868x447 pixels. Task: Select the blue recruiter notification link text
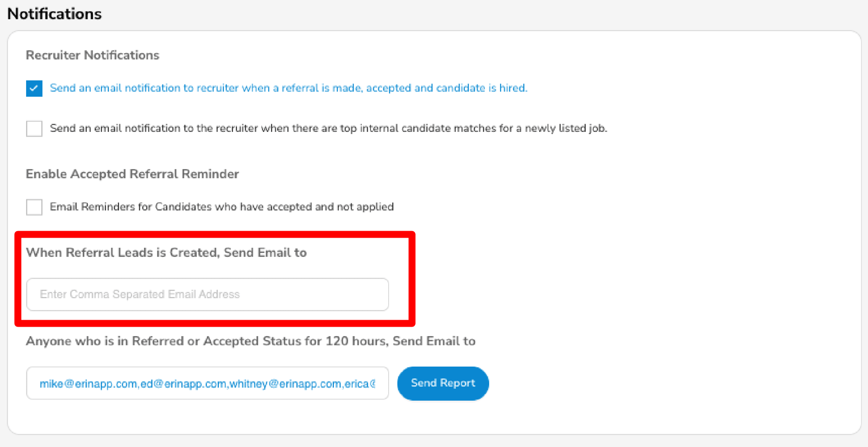(x=288, y=88)
